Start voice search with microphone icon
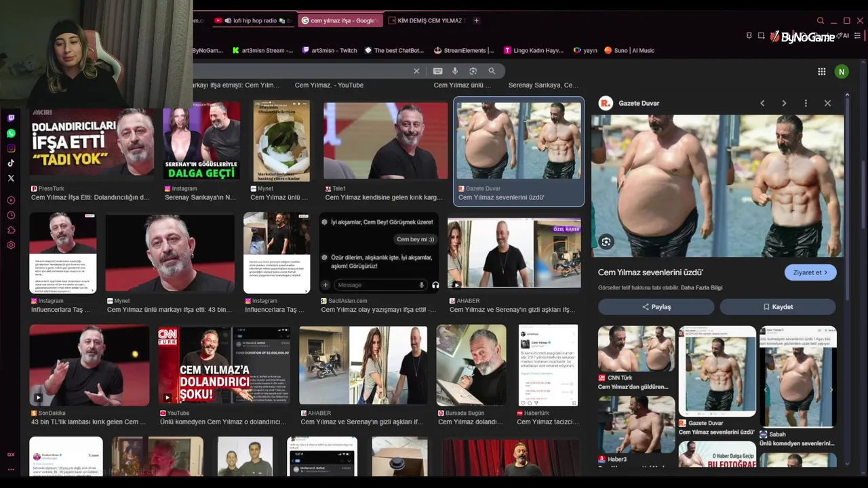The width and height of the screenshot is (868, 488). click(x=455, y=70)
